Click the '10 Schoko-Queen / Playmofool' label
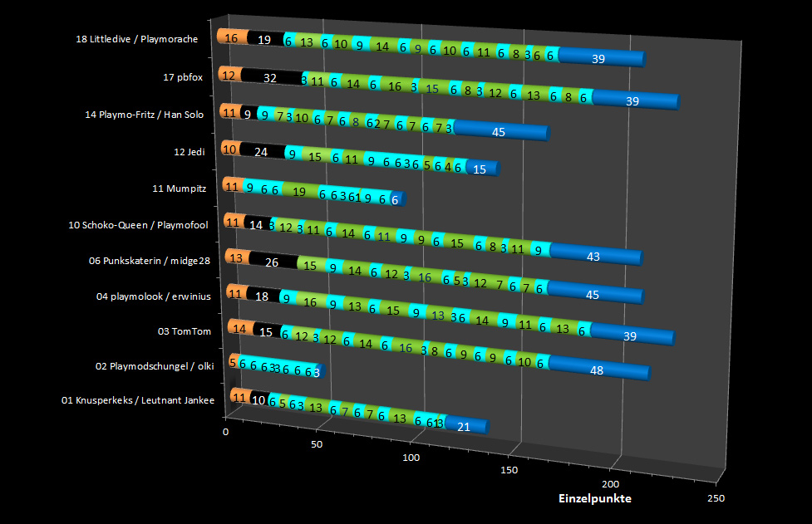 coord(138,225)
